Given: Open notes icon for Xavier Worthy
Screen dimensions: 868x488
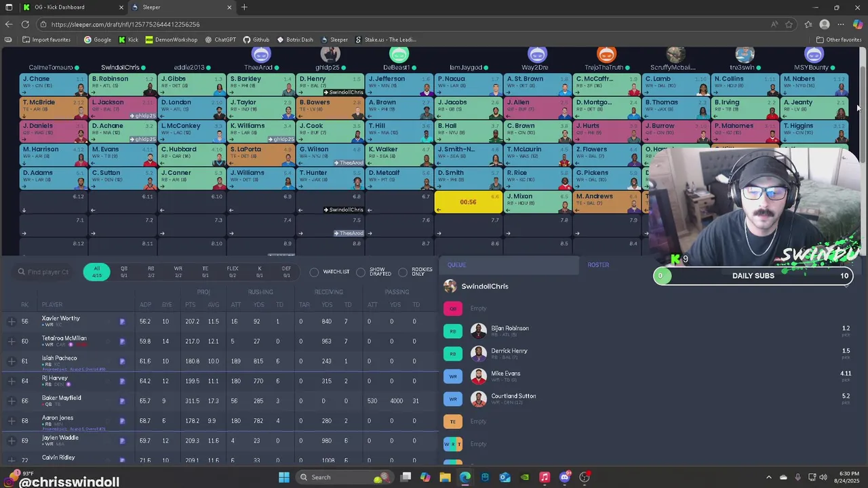Looking at the screenshot, I should tap(122, 321).
